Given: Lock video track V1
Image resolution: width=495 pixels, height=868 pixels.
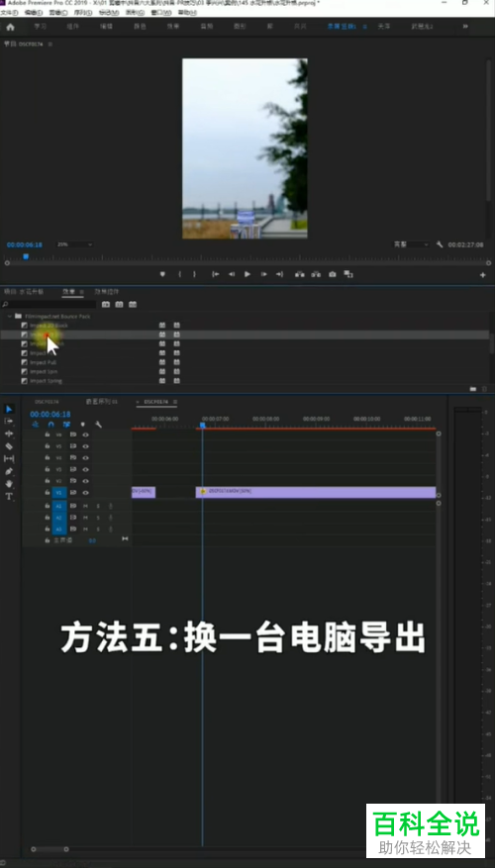Looking at the screenshot, I should [x=48, y=492].
